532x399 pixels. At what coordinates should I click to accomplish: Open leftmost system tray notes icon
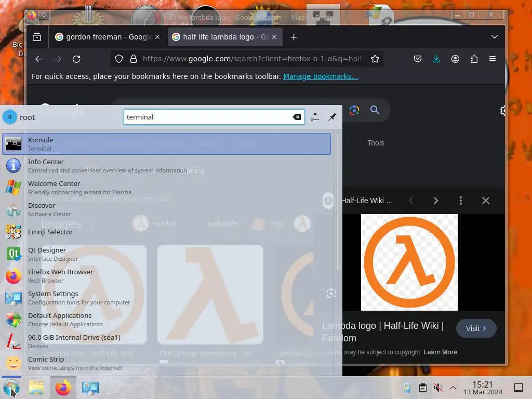(407, 388)
